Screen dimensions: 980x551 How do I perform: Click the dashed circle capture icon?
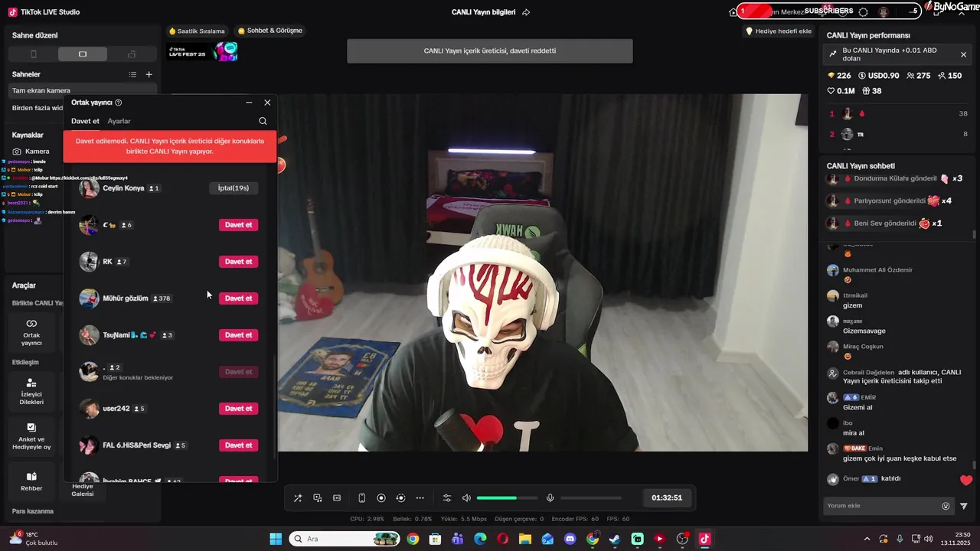pyautogui.click(x=400, y=498)
